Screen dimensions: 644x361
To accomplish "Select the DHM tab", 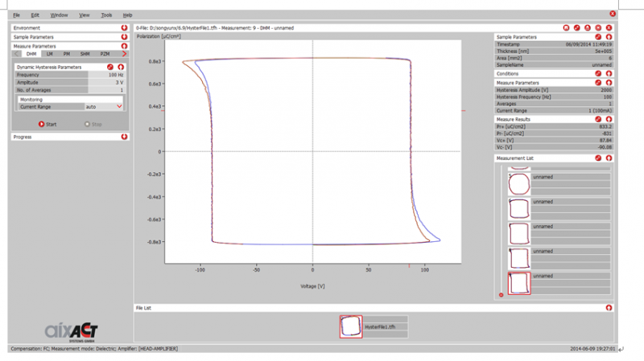I will 31,54.
